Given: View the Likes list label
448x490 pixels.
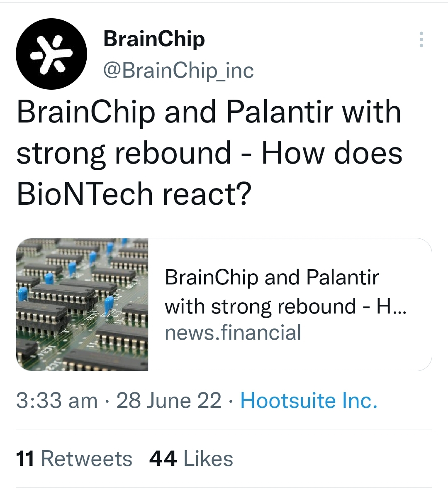Looking at the screenshot, I should tap(208, 459).
